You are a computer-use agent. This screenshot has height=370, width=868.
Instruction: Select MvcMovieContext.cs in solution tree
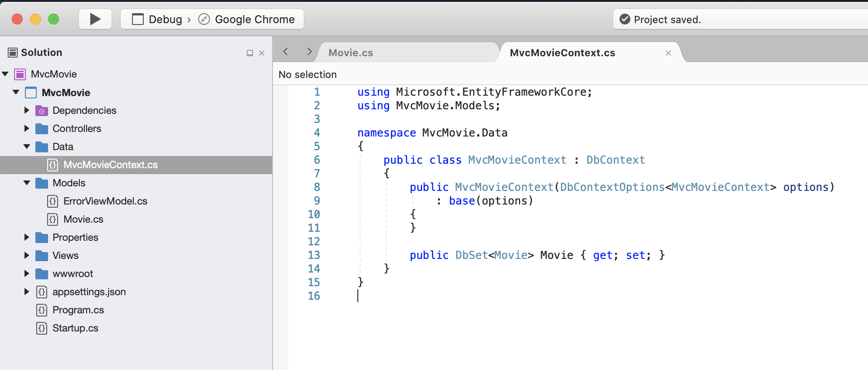[x=110, y=165]
